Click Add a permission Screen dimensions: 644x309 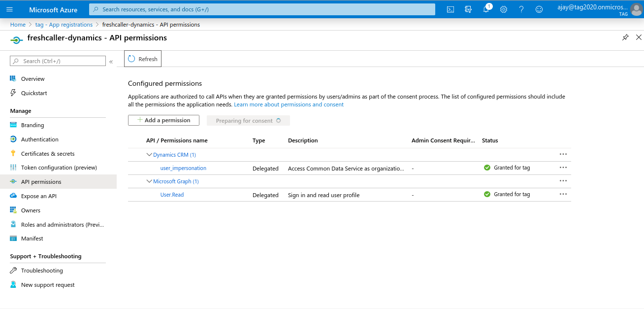(x=163, y=120)
